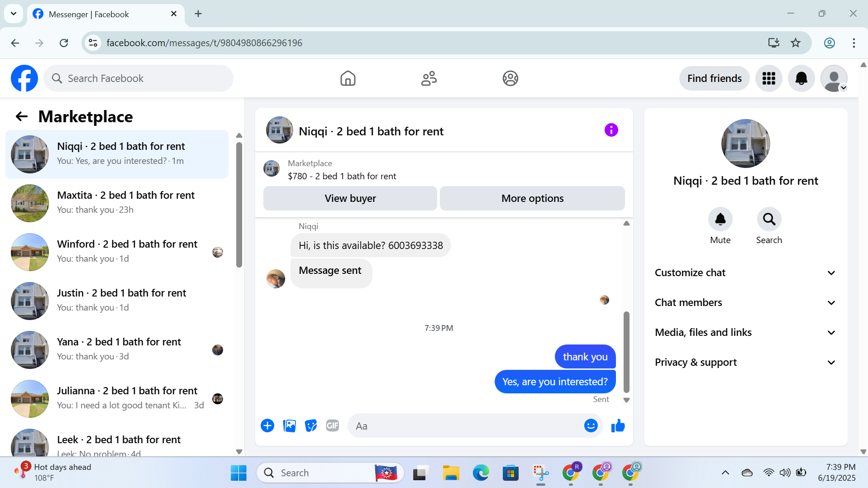868x488 pixels.
Task: Click the 'Yes, are you interested?' bubble
Action: [555, 382]
